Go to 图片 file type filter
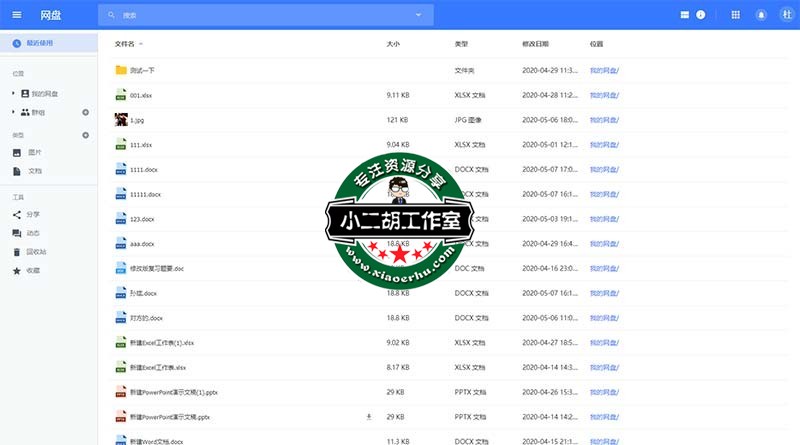The width and height of the screenshot is (800, 445). [34, 153]
